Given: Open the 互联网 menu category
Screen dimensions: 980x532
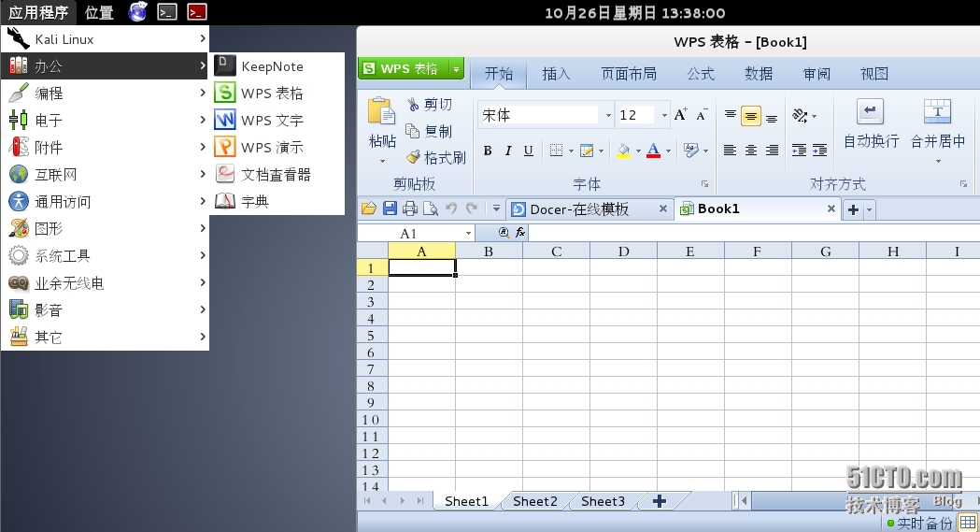Looking at the screenshot, I should pyautogui.click(x=105, y=175).
